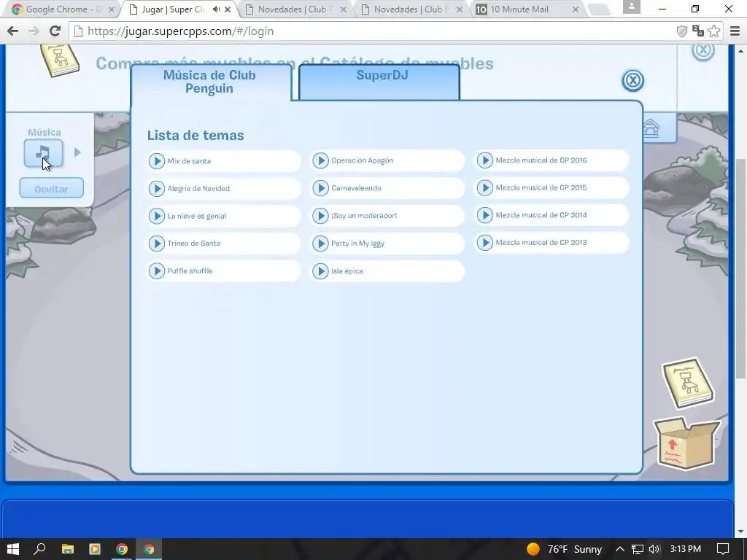Play the Carnavaleando track
747x560 pixels.
click(x=321, y=188)
